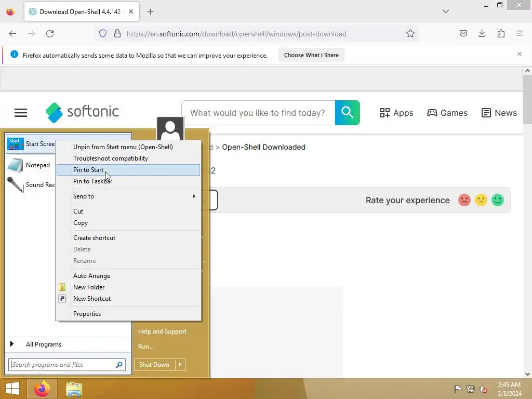Open Firefox application hamburger menu

(520, 33)
